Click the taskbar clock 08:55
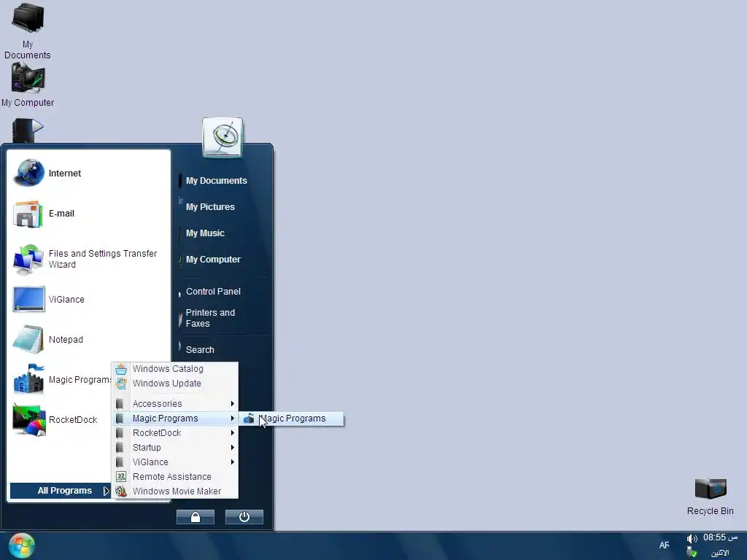Viewport: 747px width, 560px height. pos(720,538)
